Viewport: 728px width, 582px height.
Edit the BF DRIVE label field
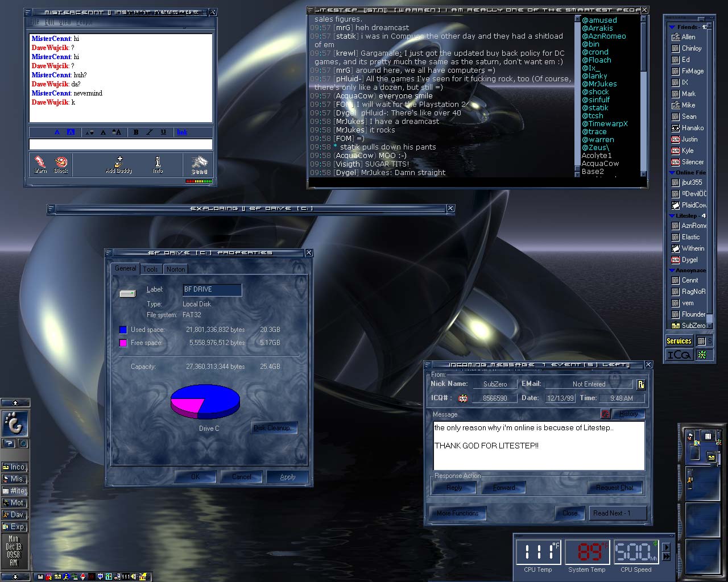click(x=212, y=289)
